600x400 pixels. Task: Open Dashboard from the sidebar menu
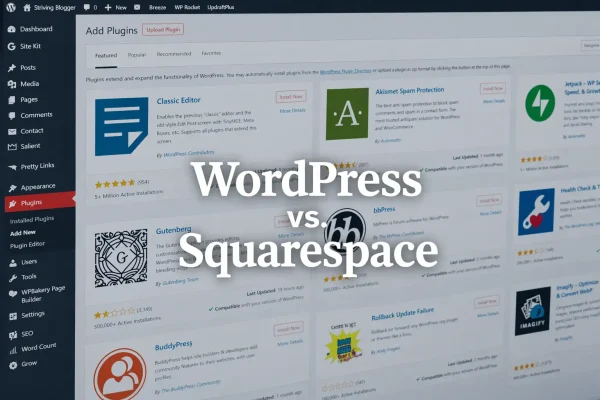click(x=36, y=28)
